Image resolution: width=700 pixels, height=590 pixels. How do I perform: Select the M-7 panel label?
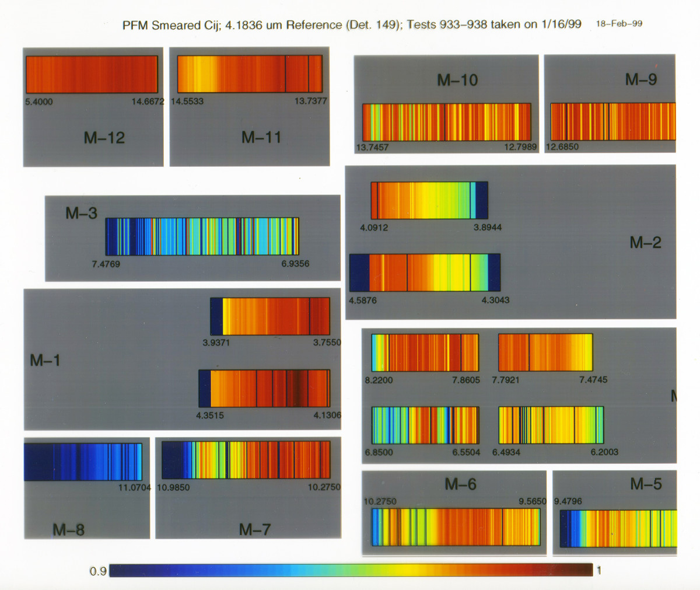(255, 530)
